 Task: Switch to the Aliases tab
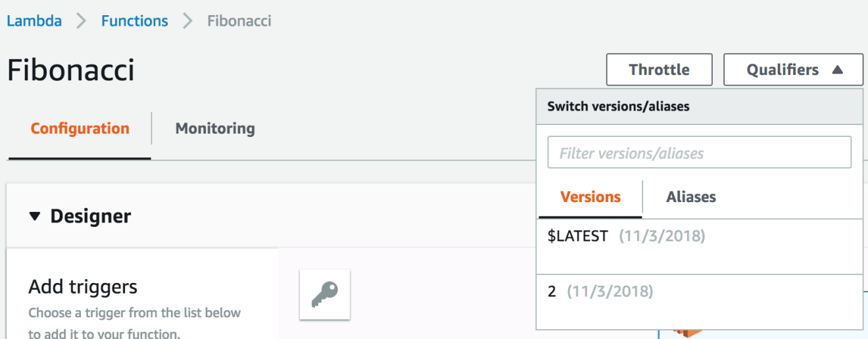pyautogui.click(x=690, y=197)
